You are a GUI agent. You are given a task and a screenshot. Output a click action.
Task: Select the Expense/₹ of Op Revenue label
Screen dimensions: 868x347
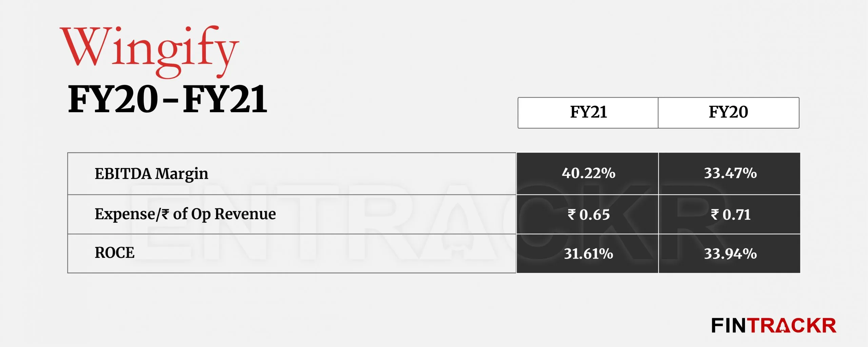[x=185, y=214]
